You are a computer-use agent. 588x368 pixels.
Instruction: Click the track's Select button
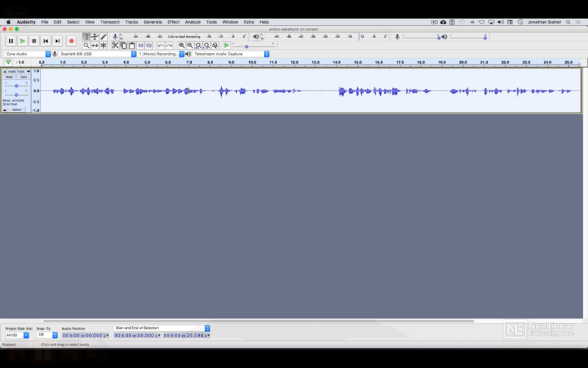coord(16,110)
